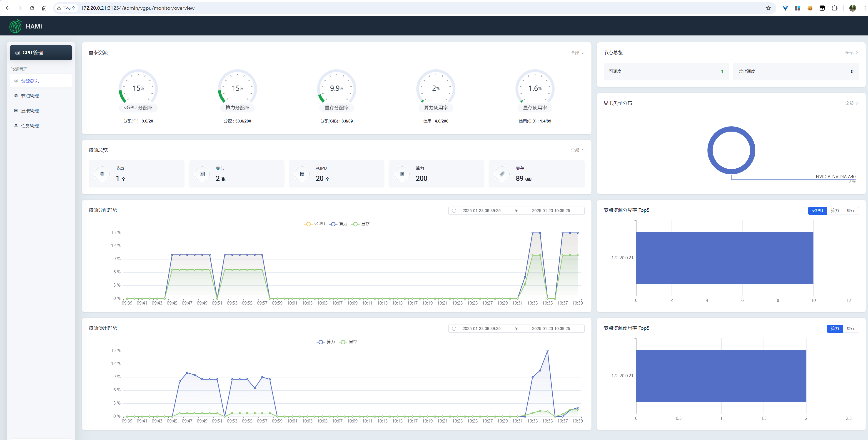Bookmark the page with the star icon
Screen dimensions: 868x440
(x=768, y=8)
